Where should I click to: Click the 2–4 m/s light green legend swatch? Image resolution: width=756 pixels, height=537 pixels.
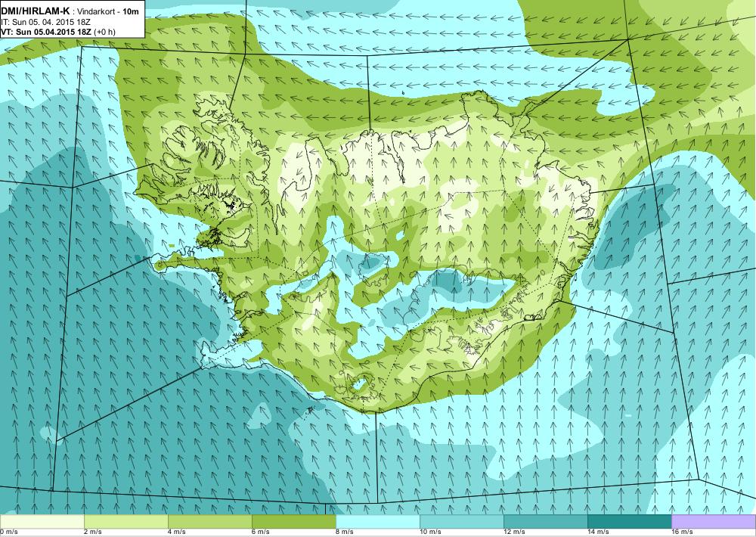click(x=126, y=522)
